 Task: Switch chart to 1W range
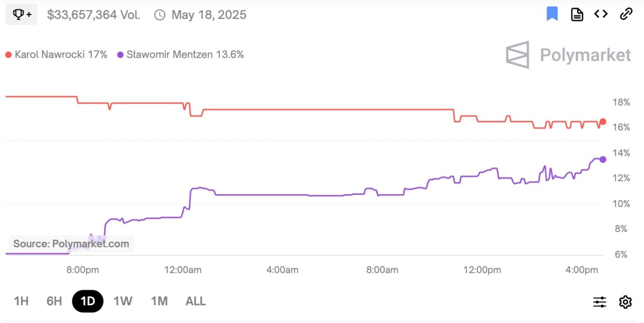[x=123, y=301]
